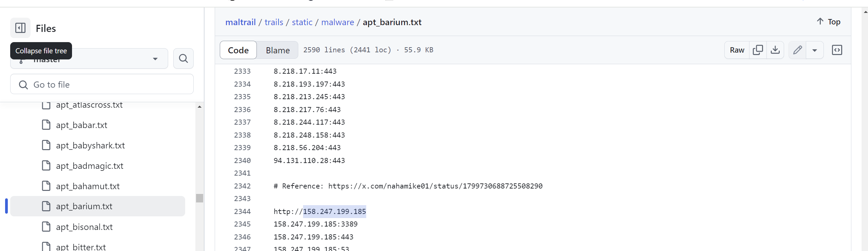Switch to the Code tab
Viewport: 868px width, 251px height.
click(x=238, y=50)
